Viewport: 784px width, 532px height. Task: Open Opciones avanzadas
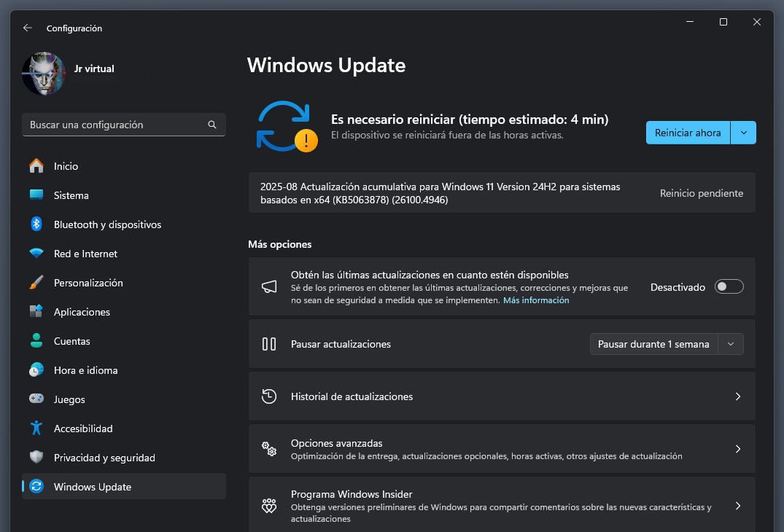(502, 449)
